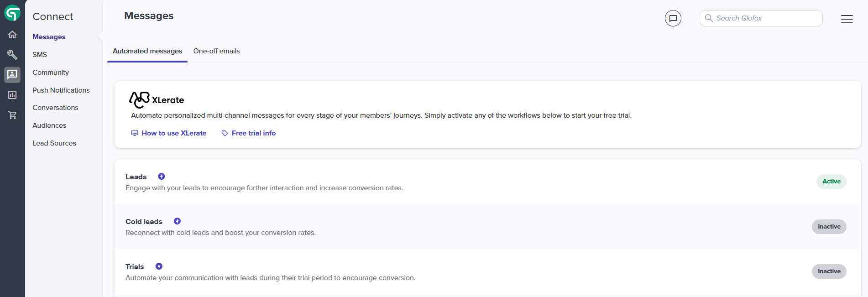This screenshot has width=868, height=297.
Task: Select the Connect messaging sidebar icon
Action: (12, 74)
